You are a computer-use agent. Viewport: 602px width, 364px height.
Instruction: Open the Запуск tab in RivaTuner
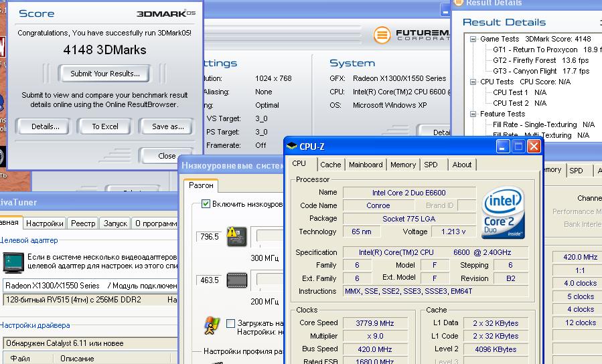[x=115, y=223]
